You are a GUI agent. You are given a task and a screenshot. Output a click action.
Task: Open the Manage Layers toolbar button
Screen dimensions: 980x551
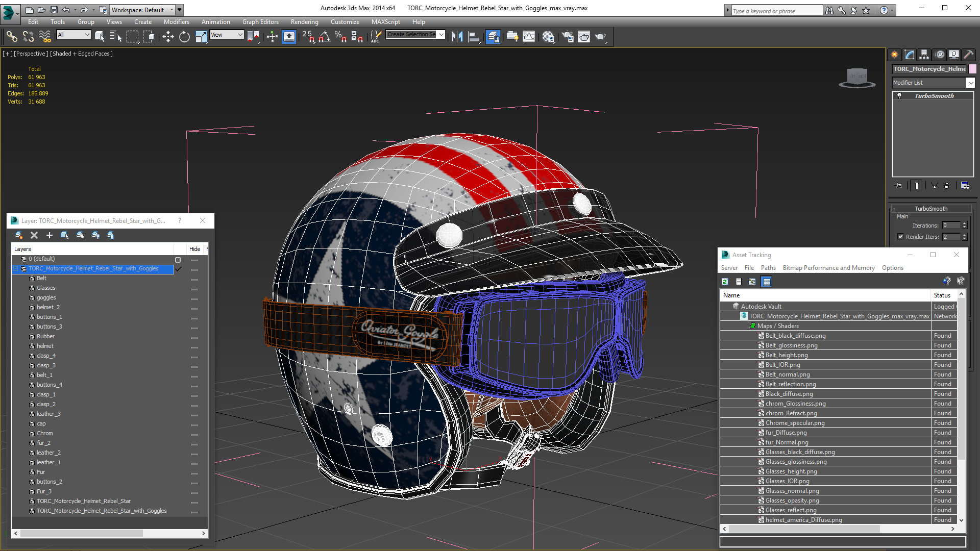[x=493, y=36]
